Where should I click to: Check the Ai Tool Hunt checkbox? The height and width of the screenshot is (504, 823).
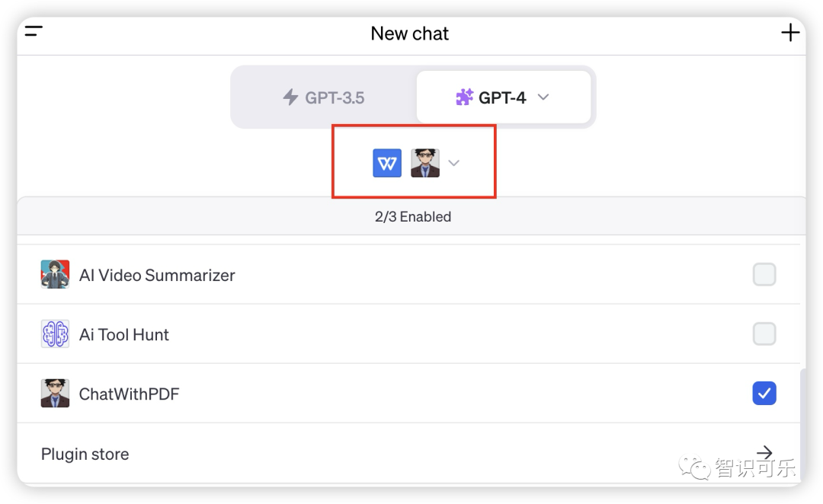[x=764, y=333]
